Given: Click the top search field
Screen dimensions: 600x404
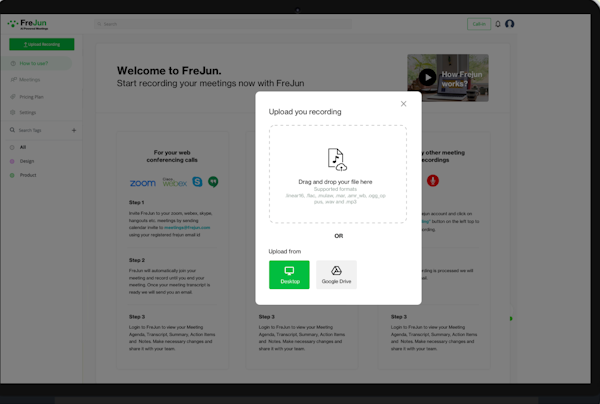Looking at the screenshot, I should click(223, 24).
